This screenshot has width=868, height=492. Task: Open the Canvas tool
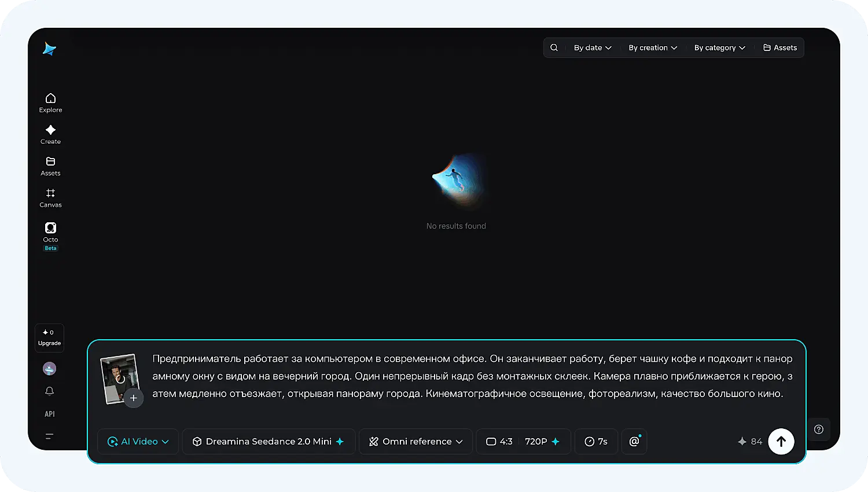pos(50,197)
